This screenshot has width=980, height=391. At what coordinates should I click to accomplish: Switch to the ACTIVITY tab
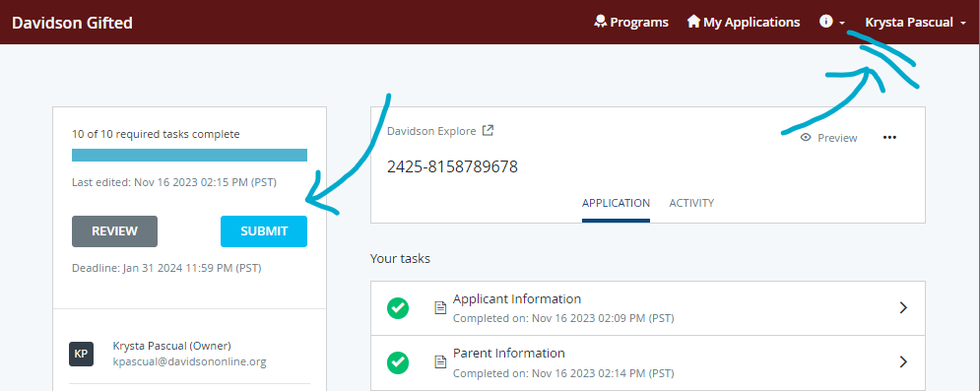[691, 203]
